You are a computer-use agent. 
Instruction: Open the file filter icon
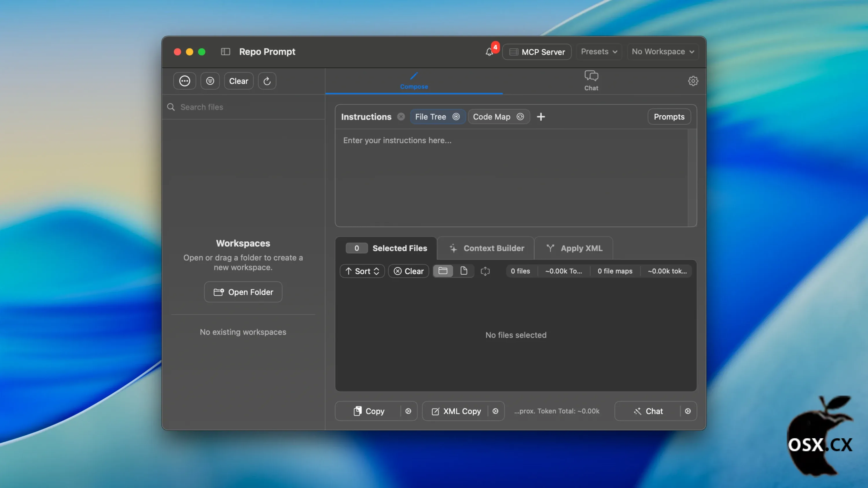click(x=210, y=81)
